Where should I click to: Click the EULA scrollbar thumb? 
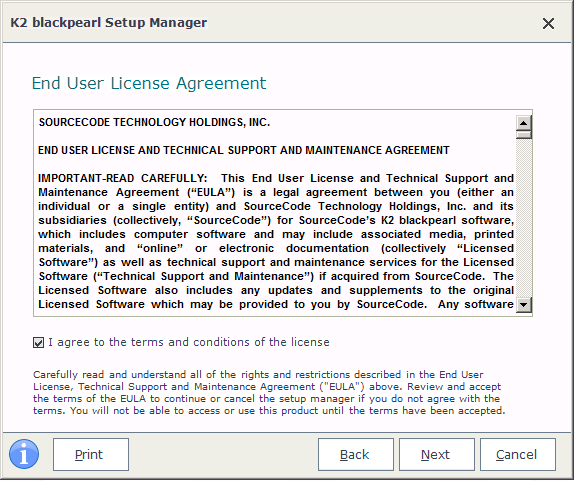pos(523,135)
